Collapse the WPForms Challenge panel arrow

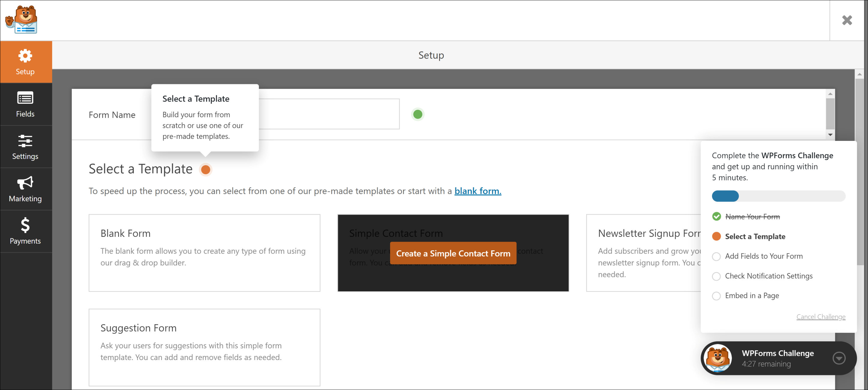point(839,358)
